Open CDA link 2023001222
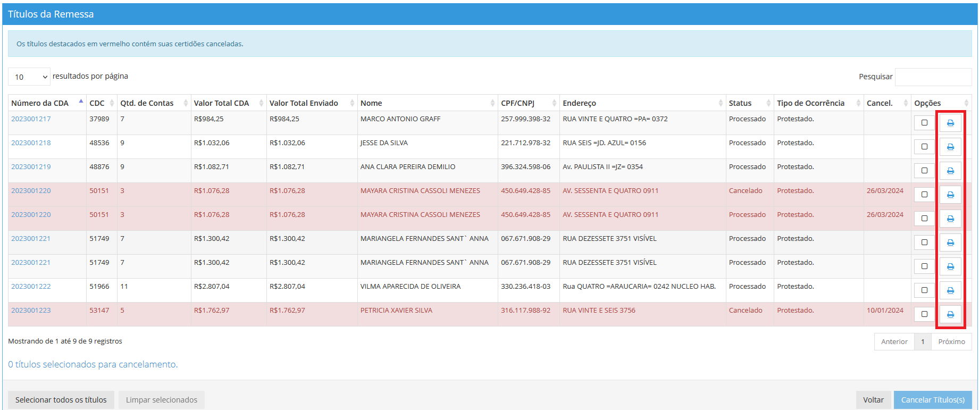Image resolution: width=980 pixels, height=410 pixels. (x=31, y=287)
